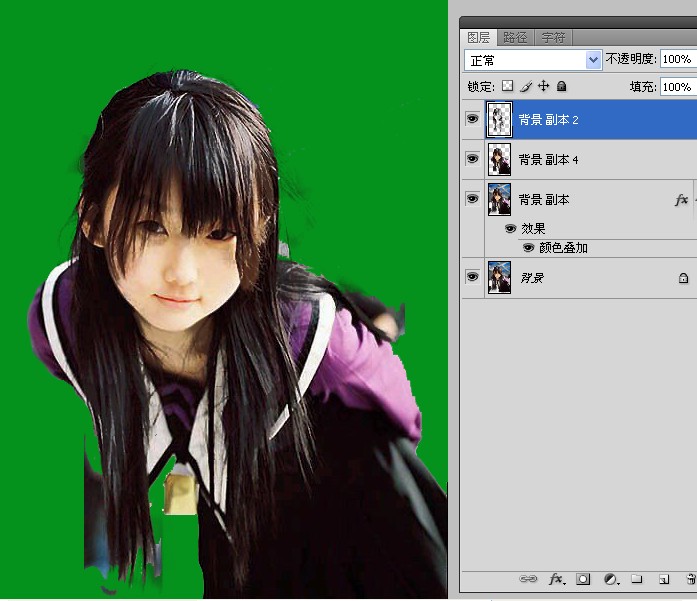
Task: Create a new layer group folder
Action: (x=637, y=578)
